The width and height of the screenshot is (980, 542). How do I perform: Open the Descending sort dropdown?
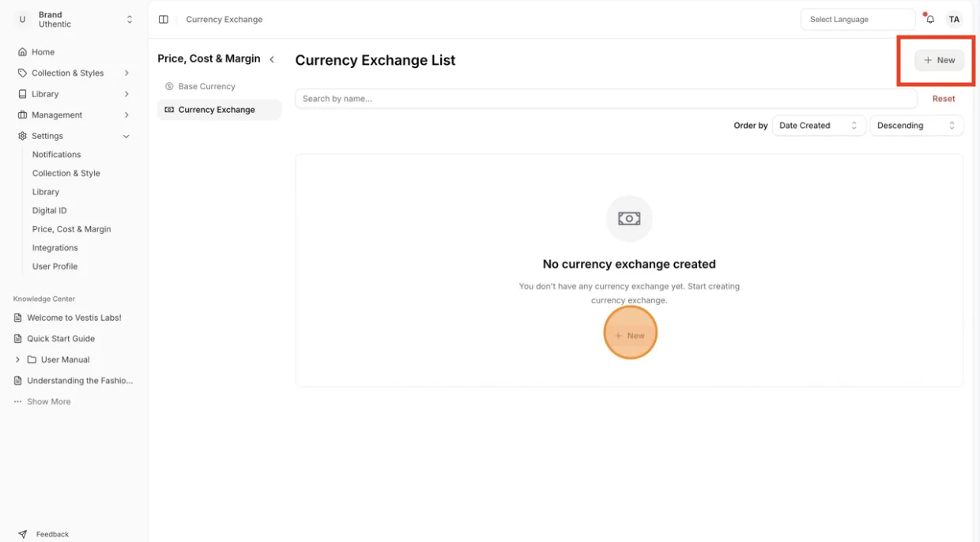click(x=917, y=126)
